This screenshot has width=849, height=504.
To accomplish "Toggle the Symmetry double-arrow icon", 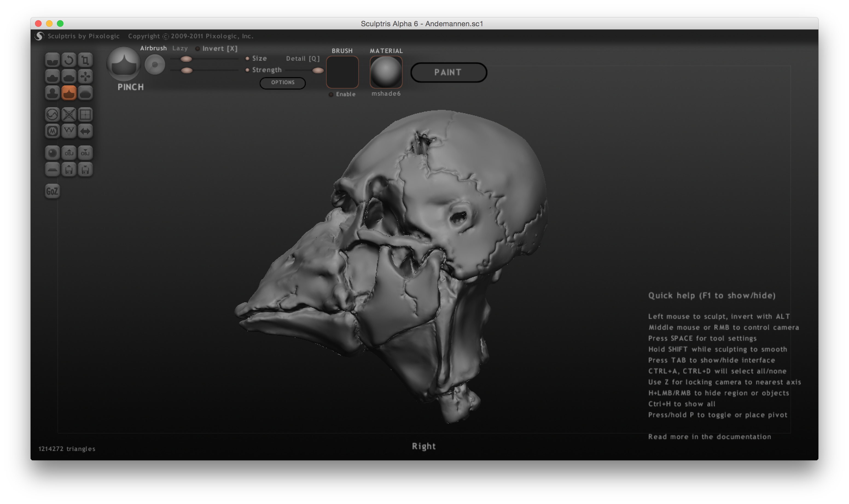I will click(x=85, y=131).
